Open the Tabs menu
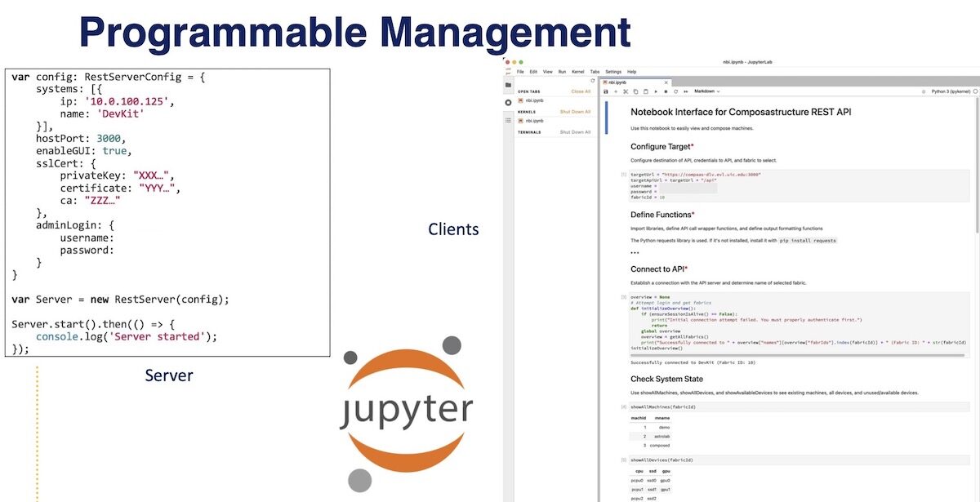The image size is (980, 502). click(595, 72)
